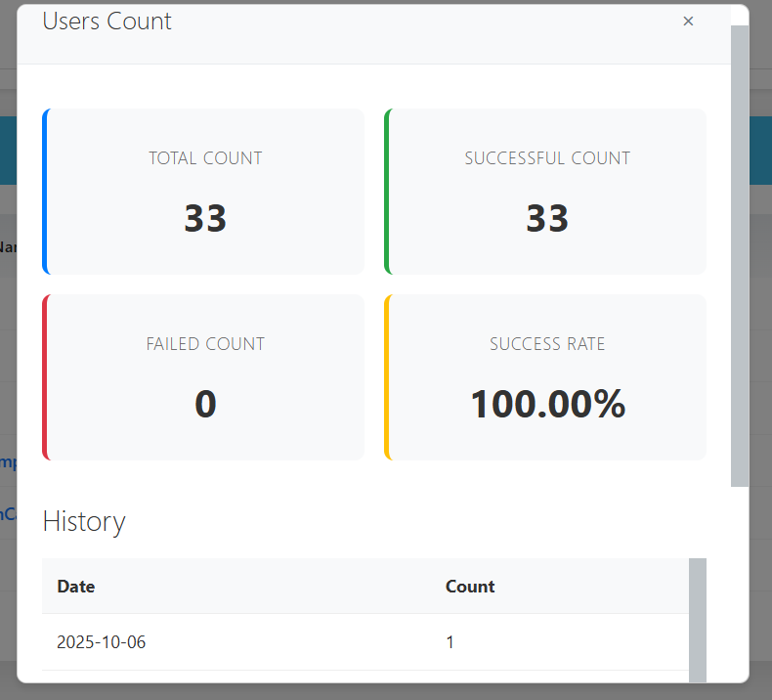The height and width of the screenshot is (700, 772).
Task: Click the Count column header in History
Action: coord(470,587)
